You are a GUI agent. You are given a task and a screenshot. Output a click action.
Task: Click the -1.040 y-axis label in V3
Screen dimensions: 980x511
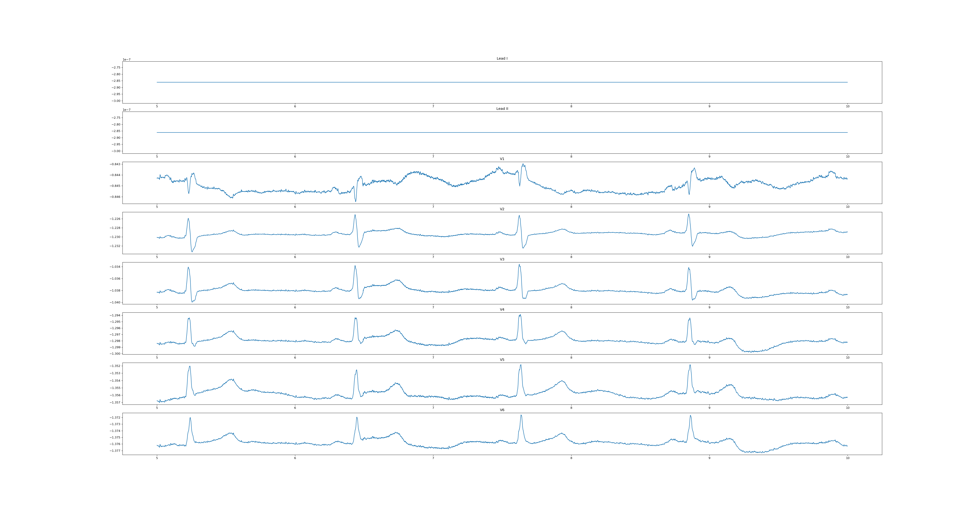[115, 302]
